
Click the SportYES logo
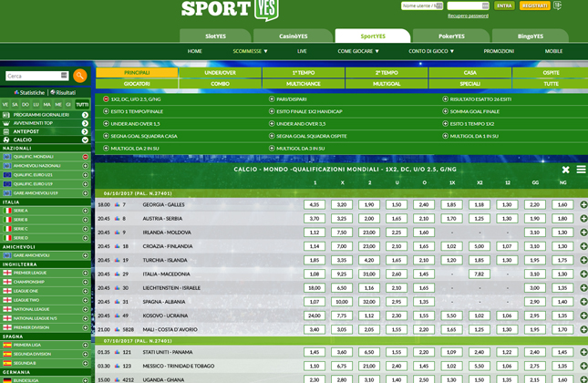pos(230,10)
